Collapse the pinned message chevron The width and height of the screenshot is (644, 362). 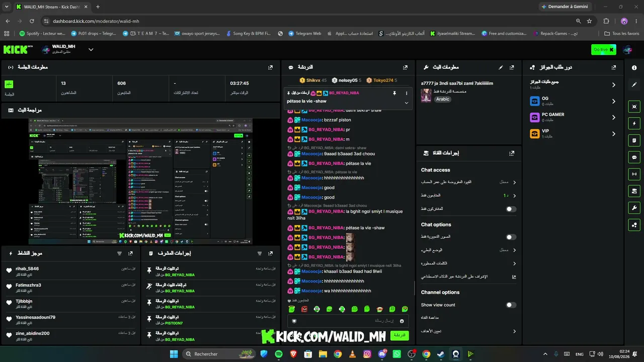click(x=406, y=103)
